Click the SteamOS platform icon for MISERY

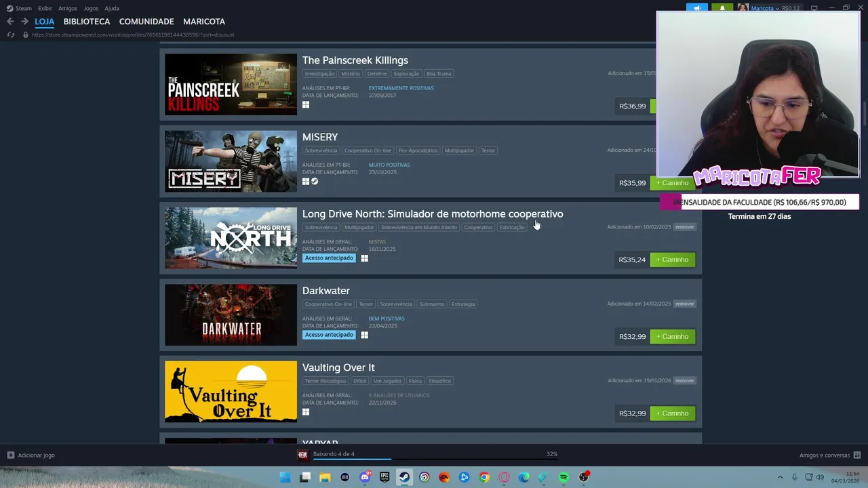[x=315, y=181]
